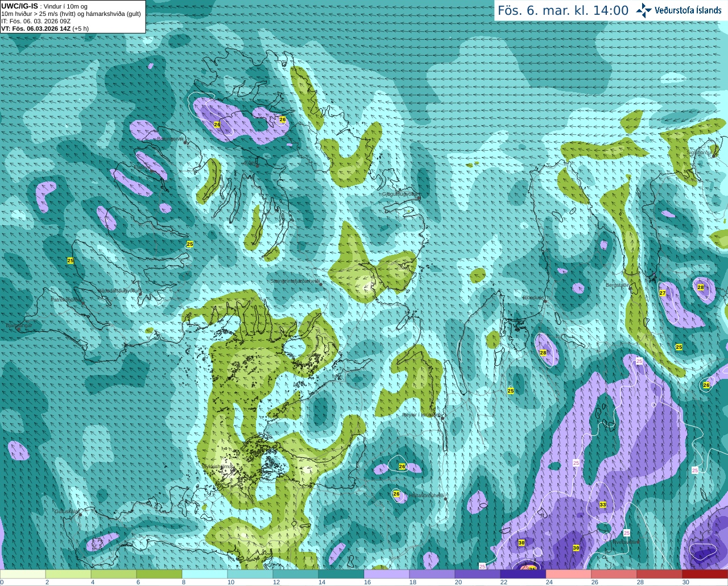
Task: Select the 'IT: Fös. 06. 03. 2026 09Z' line
Action: (36, 21)
